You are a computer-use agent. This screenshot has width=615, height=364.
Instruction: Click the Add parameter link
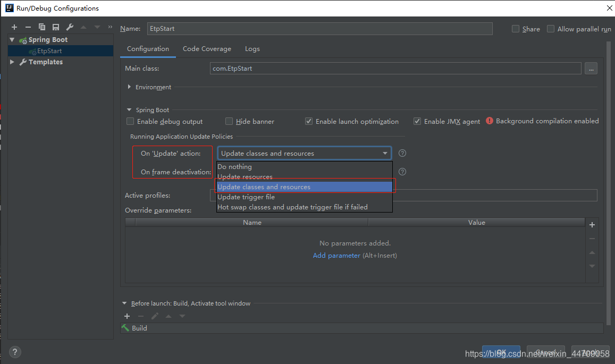(336, 255)
